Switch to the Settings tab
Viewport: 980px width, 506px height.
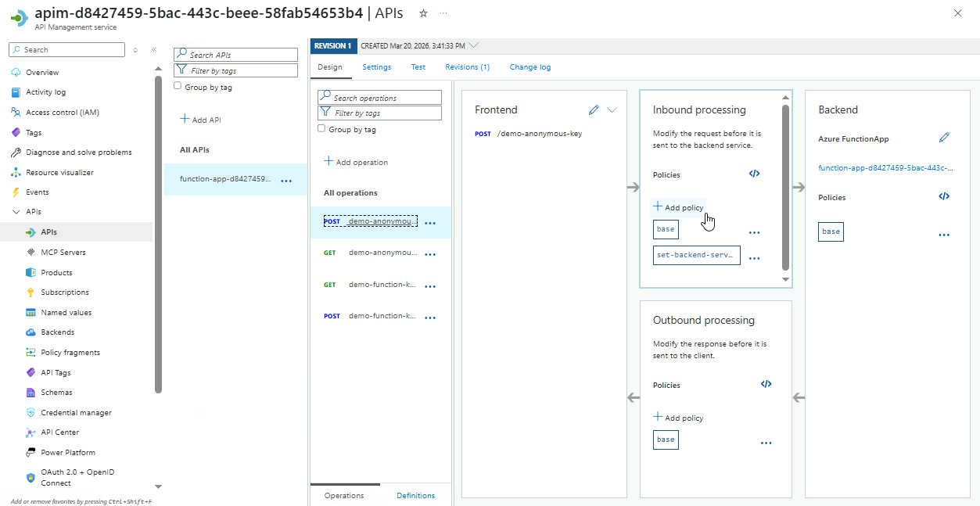[376, 67]
